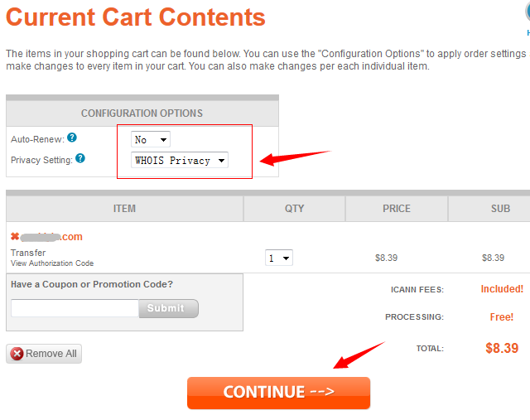Click the ITEM column header
This screenshot has height=420, width=530.
click(125, 209)
